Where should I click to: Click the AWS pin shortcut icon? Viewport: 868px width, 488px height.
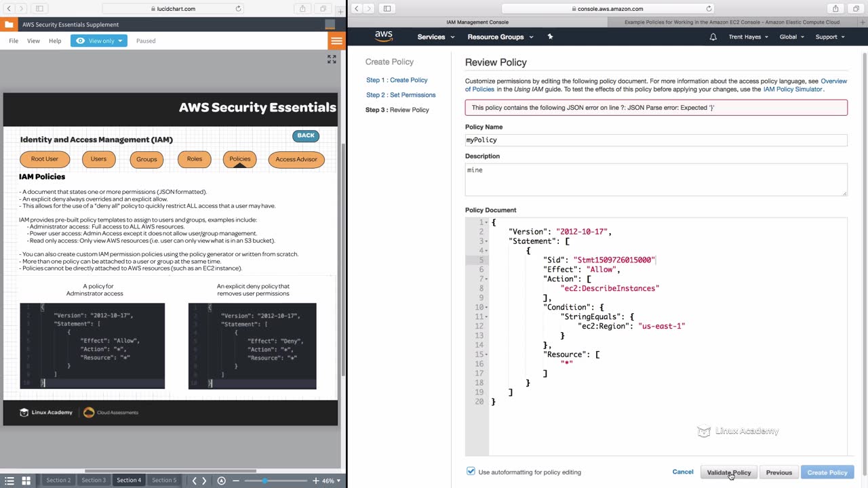point(550,37)
